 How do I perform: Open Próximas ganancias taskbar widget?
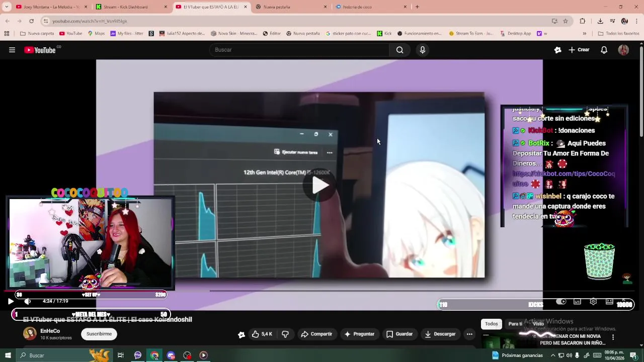coord(517,355)
